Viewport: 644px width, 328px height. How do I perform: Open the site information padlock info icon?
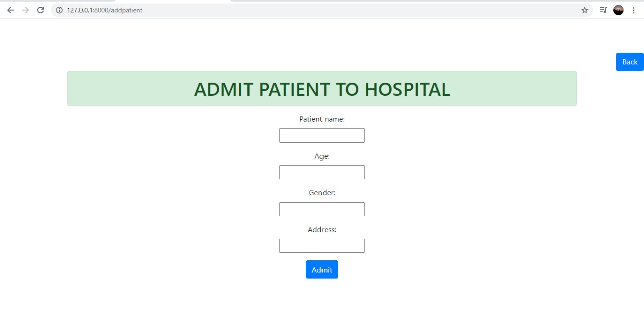pyautogui.click(x=59, y=10)
